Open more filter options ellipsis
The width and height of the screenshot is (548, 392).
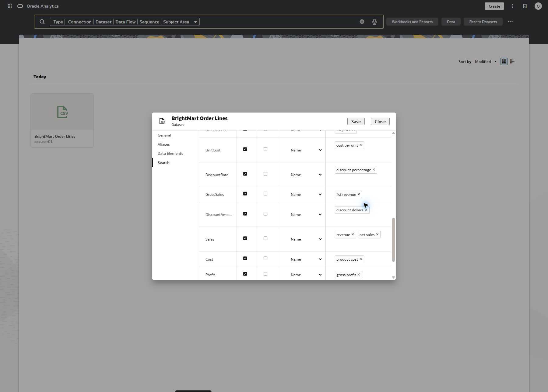510,22
